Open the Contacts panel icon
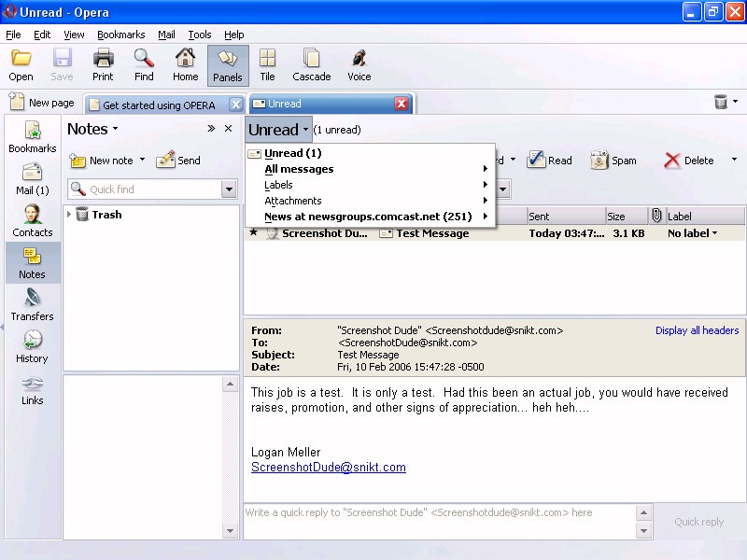Viewport: 747px width, 560px height. (32, 221)
